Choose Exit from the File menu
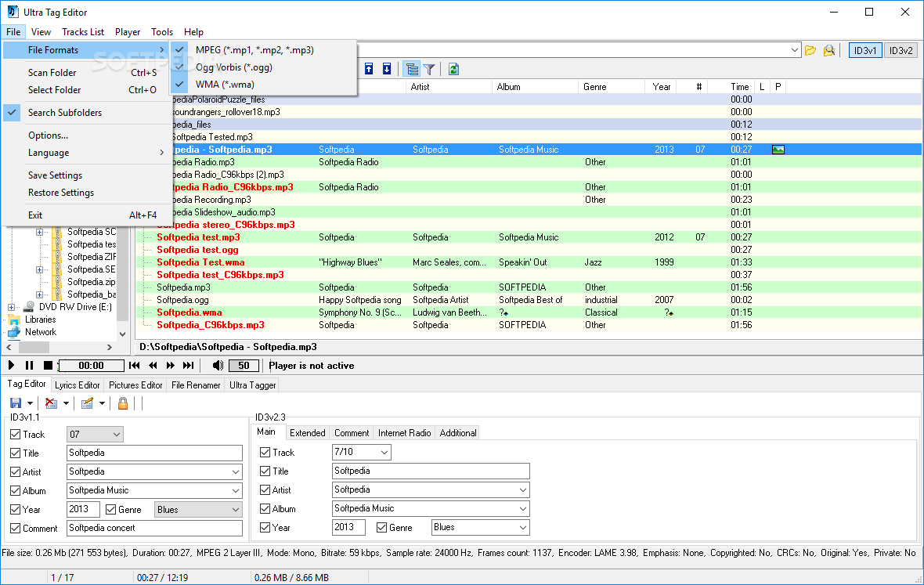 87,215
